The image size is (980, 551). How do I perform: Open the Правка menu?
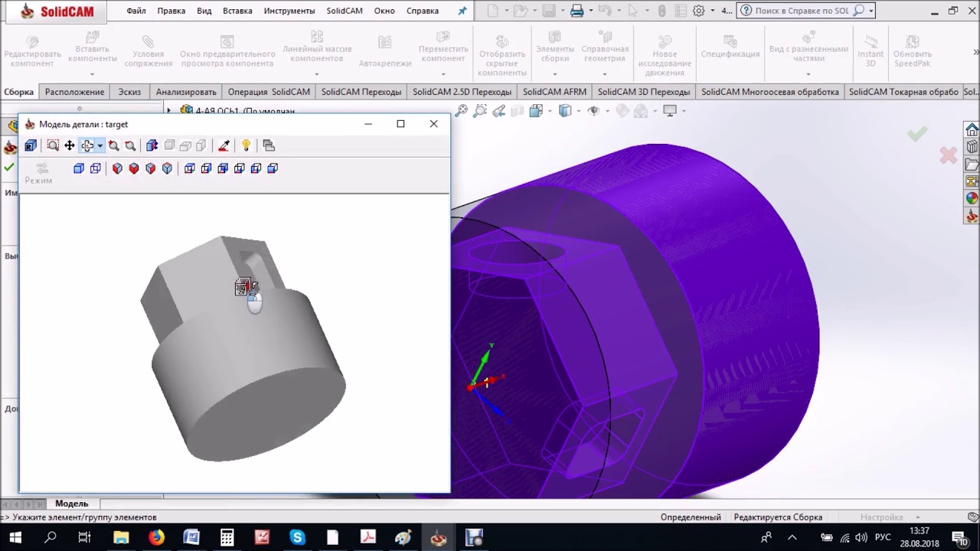[171, 11]
